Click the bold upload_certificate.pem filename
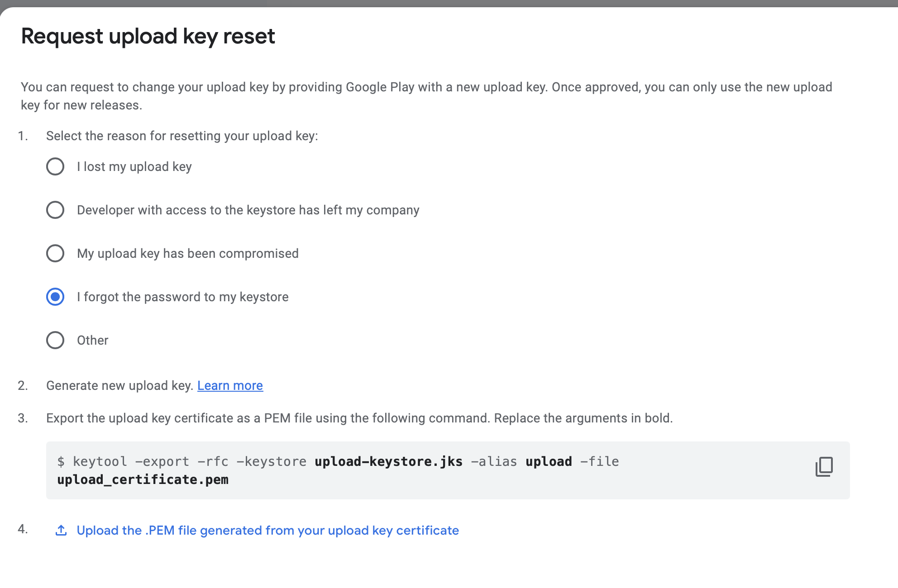898x588 pixels. coord(143,479)
